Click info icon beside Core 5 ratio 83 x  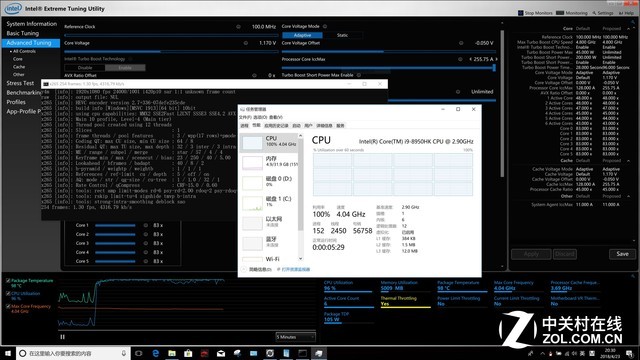click(x=146, y=261)
